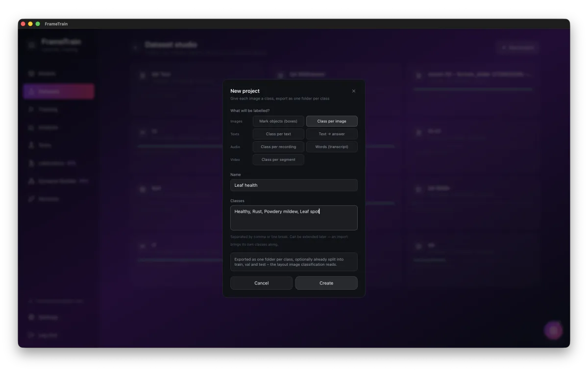Viewport: 588px width, 378px height.
Task: Click the "Give each image a class" subtitle
Action: pyautogui.click(x=280, y=99)
